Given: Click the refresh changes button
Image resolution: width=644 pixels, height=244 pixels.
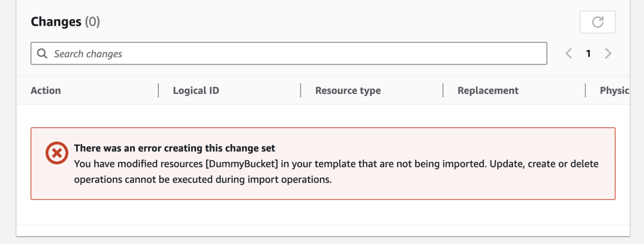Looking at the screenshot, I should click(597, 22).
